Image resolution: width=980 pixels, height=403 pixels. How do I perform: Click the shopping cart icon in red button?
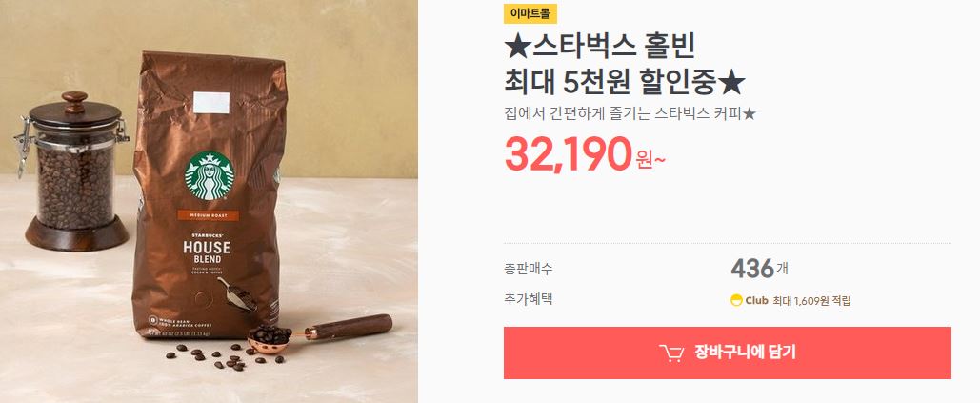pos(671,353)
